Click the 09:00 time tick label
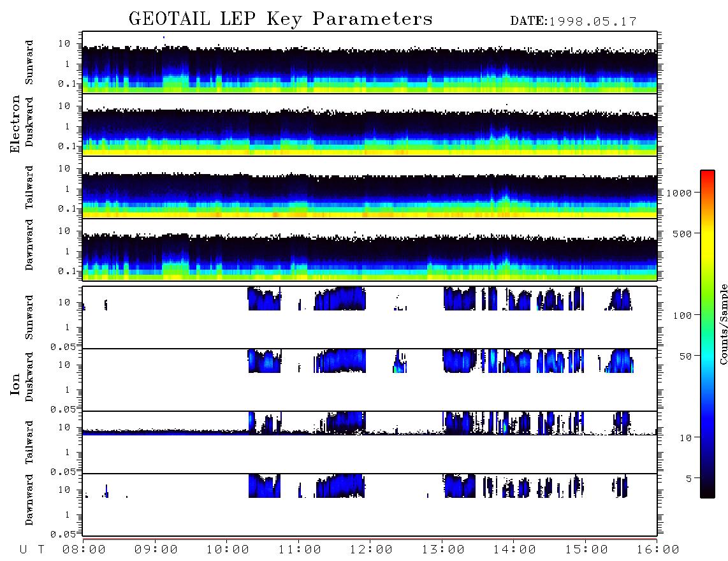728x561 pixels. tap(156, 550)
